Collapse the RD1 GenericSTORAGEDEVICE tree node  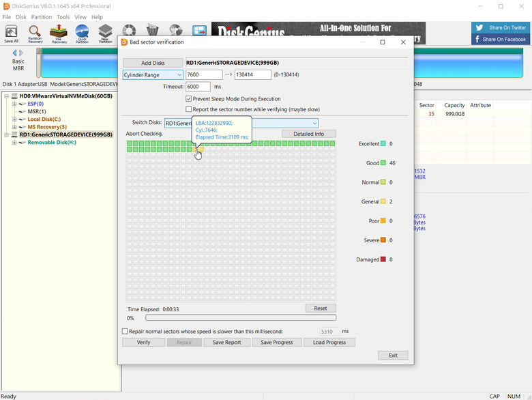[x=6, y=134]
